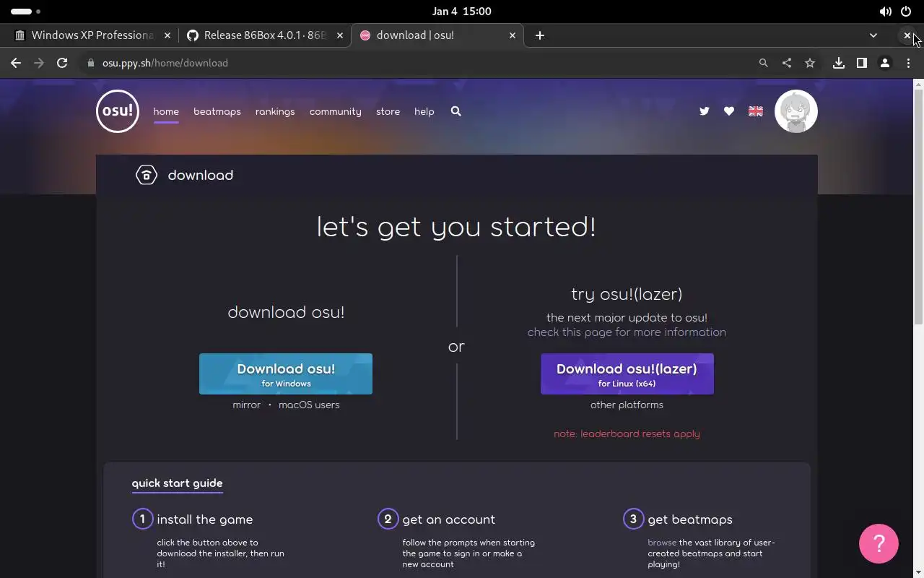
Task: Go forward with the browser forward arrow
Action: coord(39,63)
